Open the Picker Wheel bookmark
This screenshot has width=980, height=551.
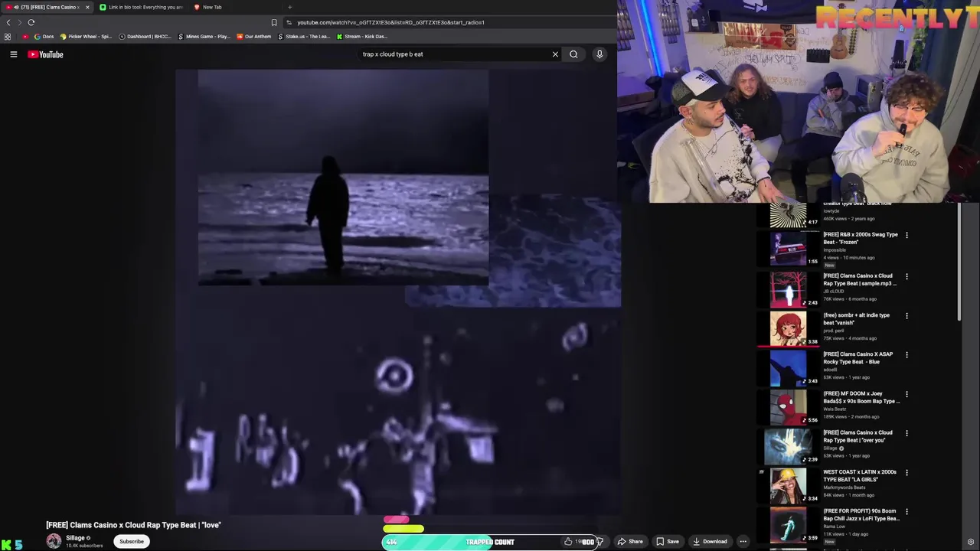(x=86, y=37)
